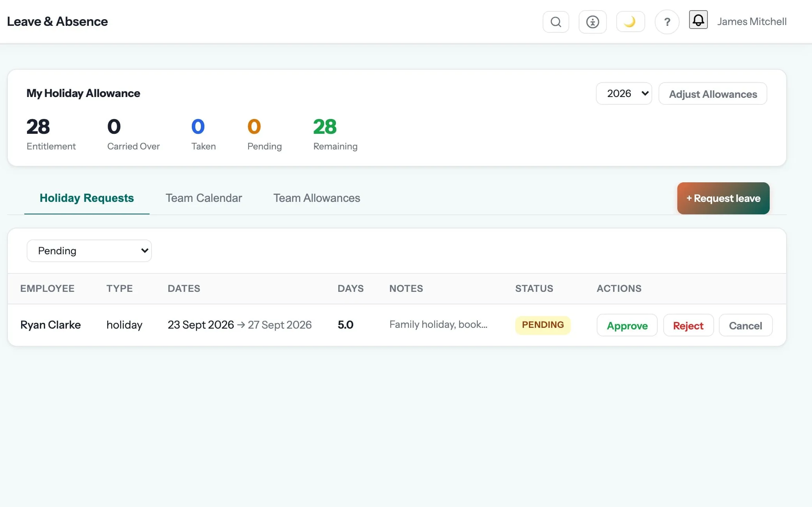
Task: Click the STATUS column header
Action: (534, 288)
